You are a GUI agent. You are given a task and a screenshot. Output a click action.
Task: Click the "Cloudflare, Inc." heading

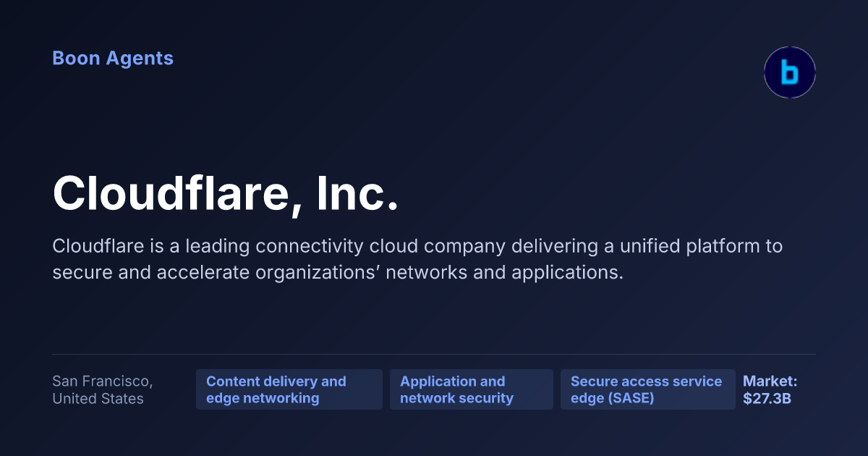[226, 194]
